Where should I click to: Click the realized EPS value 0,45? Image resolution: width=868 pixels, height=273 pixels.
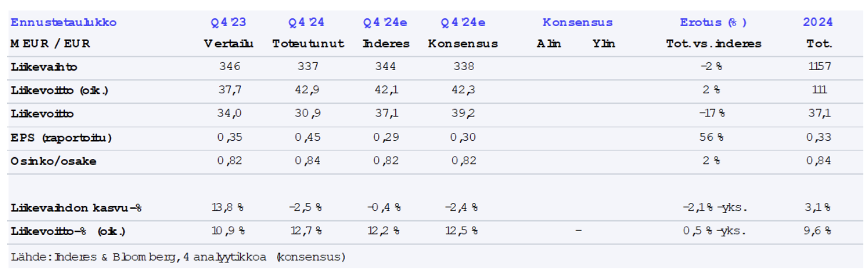307,138
